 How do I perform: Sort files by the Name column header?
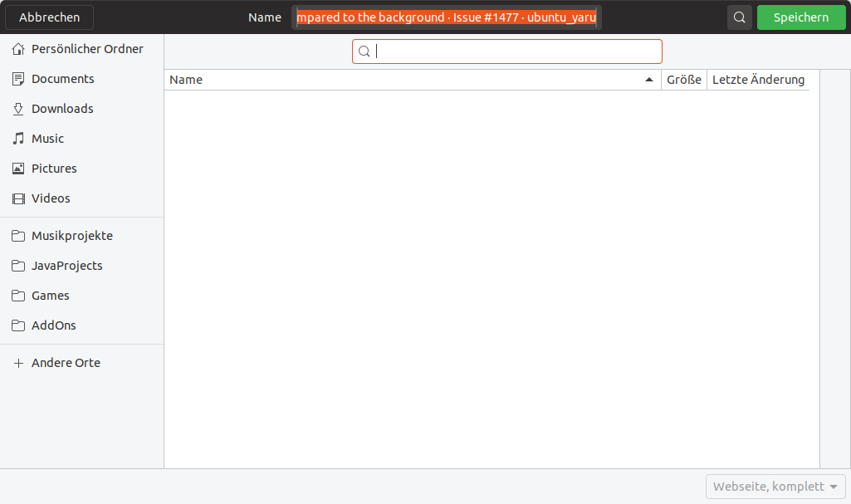click(413, 80)
